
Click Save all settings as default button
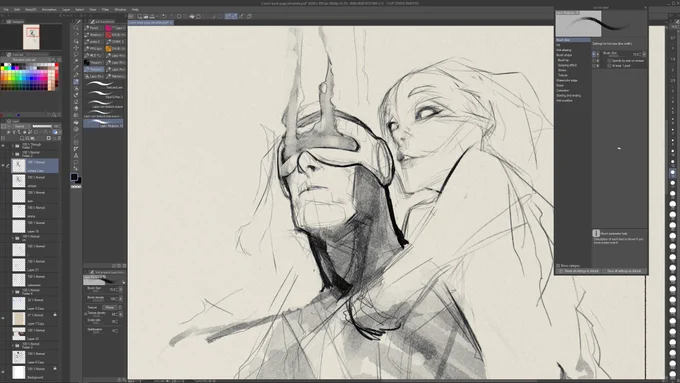[x=624, y=271]
